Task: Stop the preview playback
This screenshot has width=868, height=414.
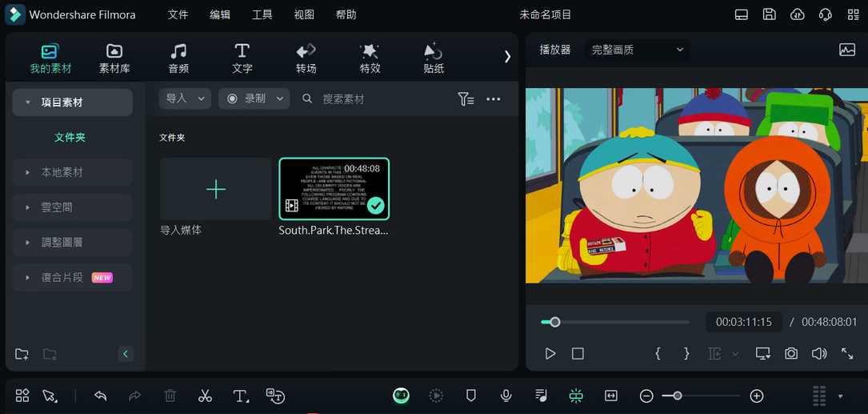Action: click(x=578, y=354)
